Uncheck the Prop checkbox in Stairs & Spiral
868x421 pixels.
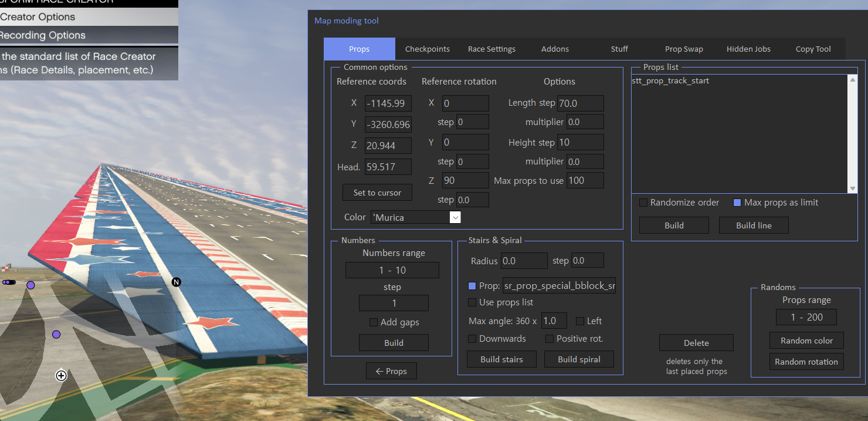(472, 286)
